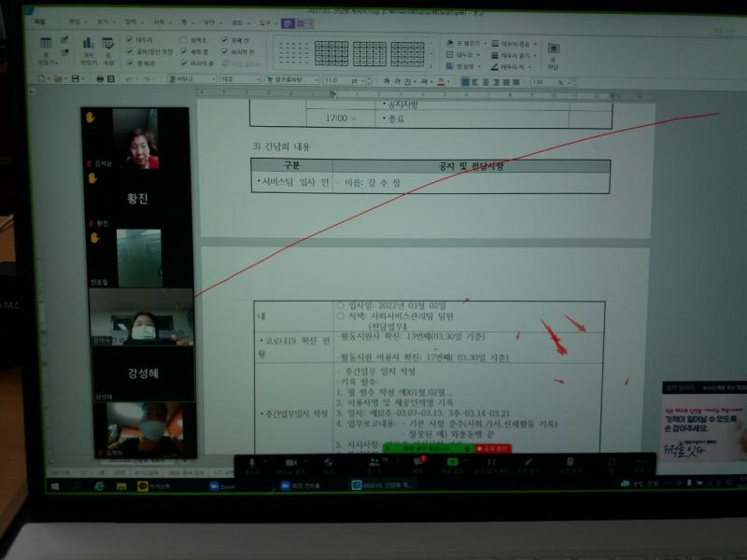747x560 pixels.
Task: Click the center align paragraph icon
Action: (x=486, y=82)
